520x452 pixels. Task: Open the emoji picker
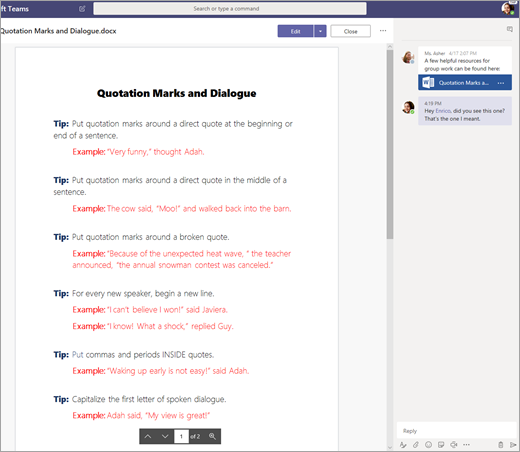tap(429, 445)
